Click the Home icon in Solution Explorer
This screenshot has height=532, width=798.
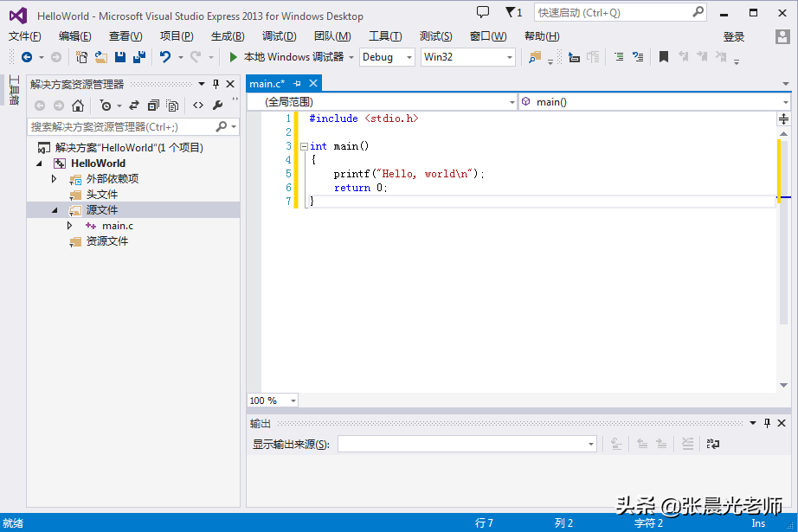coord(77,106)
